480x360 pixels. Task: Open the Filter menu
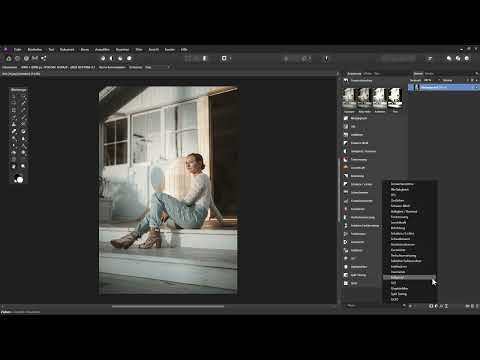[x=139, y=49]
